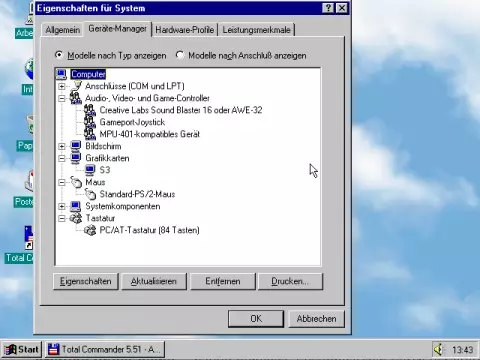Click the Drucken... button

[x=290, y=281]
